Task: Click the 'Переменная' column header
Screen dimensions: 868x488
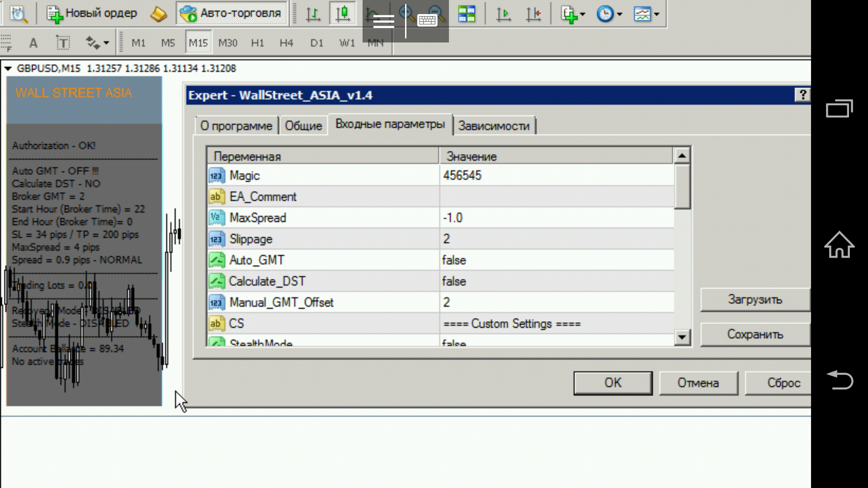Action: (x=323, y=156)
